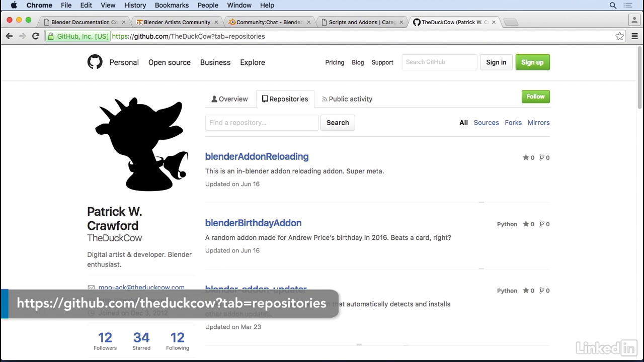The width and height of the screenshot is (644, 362).
Task: Click the fork count of blenderBirthdayAddon
Action: tap(544, 224)
